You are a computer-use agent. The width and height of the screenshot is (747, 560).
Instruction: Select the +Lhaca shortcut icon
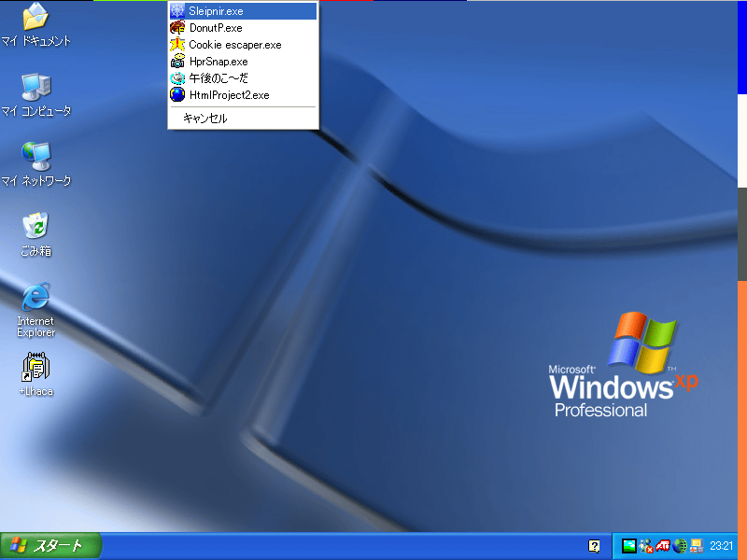pos(35,367)
